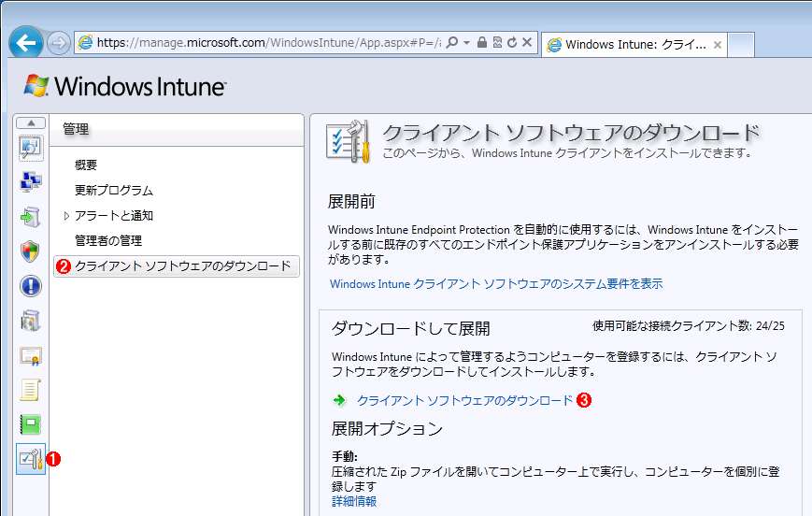Click the 管理 panel header
812x516 pixels.
(x=176, y=130)
